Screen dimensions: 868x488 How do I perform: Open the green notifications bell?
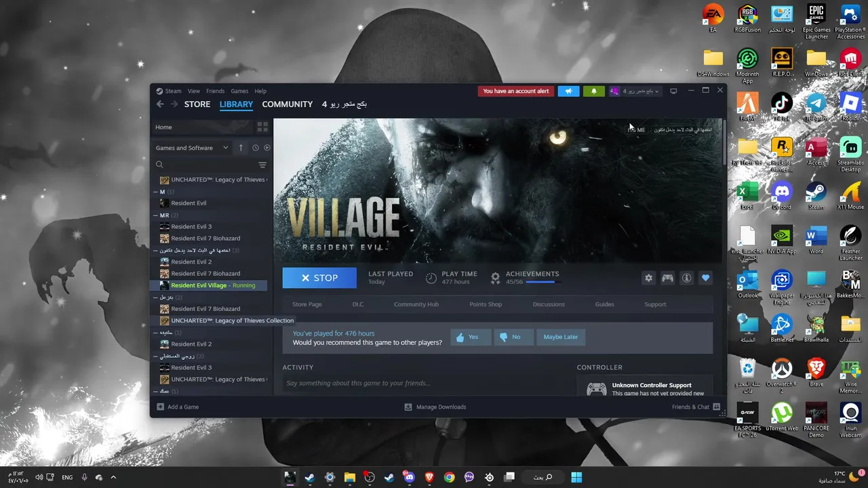pyautogui.click(x=594, y=91)
